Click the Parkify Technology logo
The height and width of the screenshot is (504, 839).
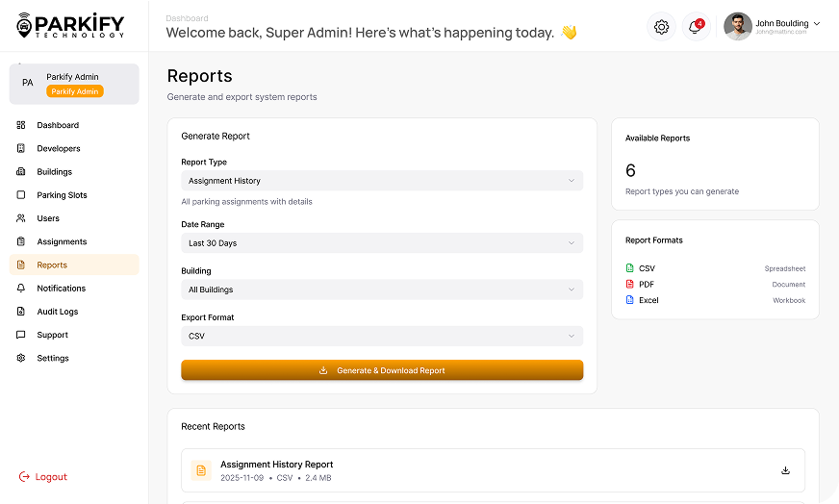coord(70,25)
